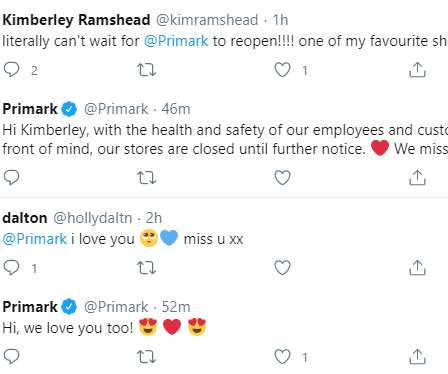Image resolution: width=448 pixels, height=374 pixels.
Task: Share Primark's we love you too tweet
Action: click(x=417, y=357)
